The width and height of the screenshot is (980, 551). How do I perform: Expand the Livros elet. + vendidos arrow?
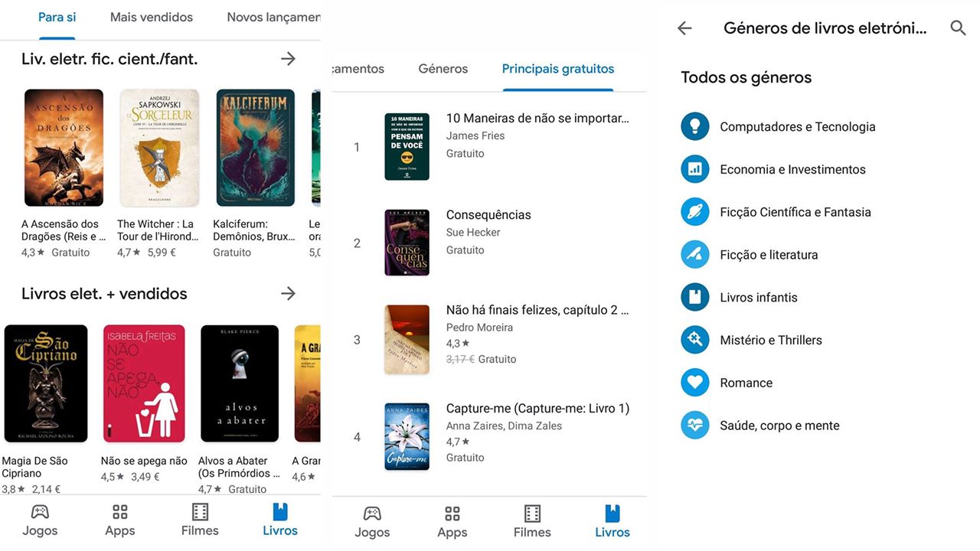point(288,294)
